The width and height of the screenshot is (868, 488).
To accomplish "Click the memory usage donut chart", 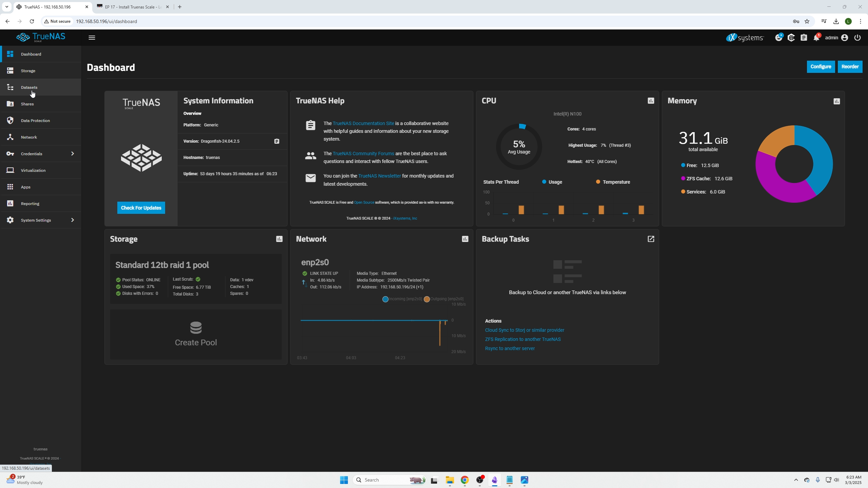I will pos(794,164).
